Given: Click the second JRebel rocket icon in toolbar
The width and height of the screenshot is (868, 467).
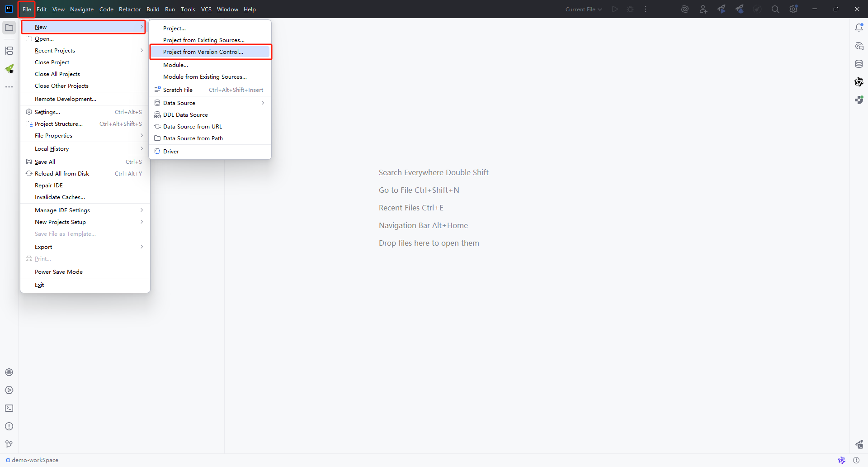Looking at the screenshot, I should 739,9.
